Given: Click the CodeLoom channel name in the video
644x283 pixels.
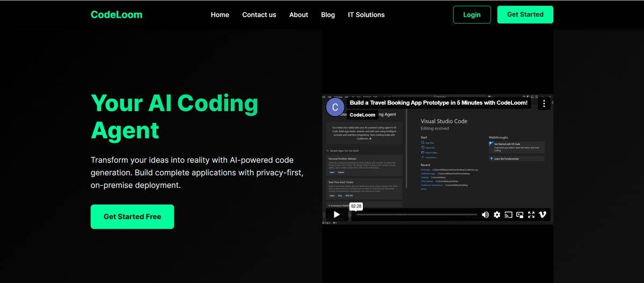Looking at the screenshot, I should tap(362, 115).
